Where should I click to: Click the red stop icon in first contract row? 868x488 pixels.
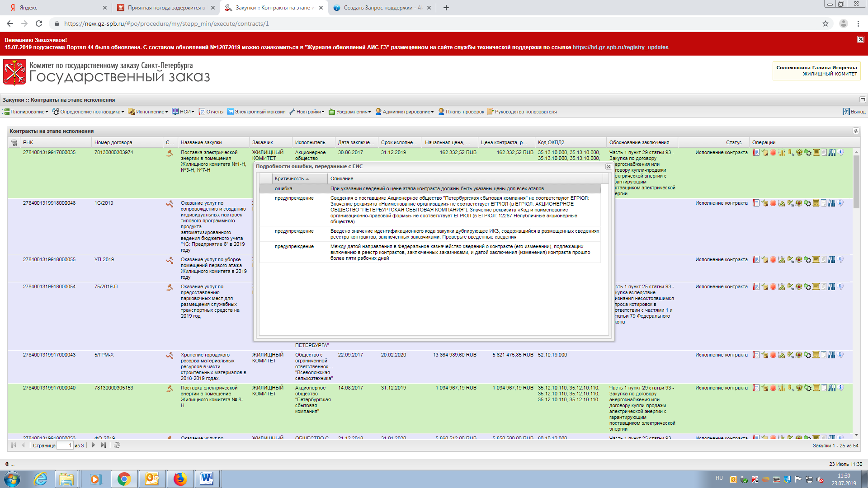[773, 153]
